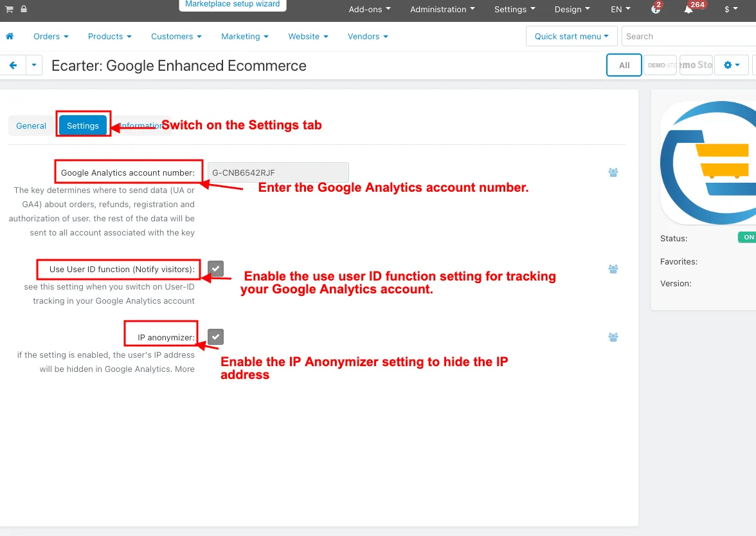Open the shopping cart icon in top bar
Screen dimensions: 756x536
pyautogui.click(x=9, y=8)
